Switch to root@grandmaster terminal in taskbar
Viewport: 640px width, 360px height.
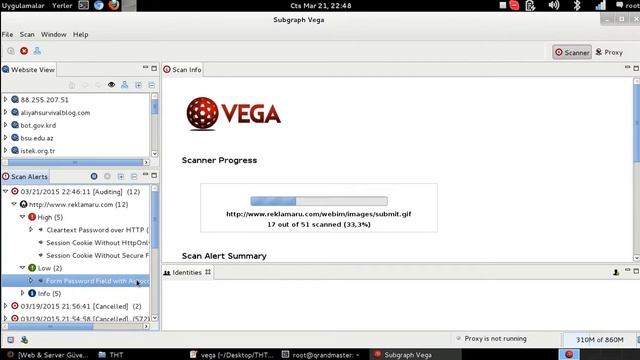(x=321, y=355)
